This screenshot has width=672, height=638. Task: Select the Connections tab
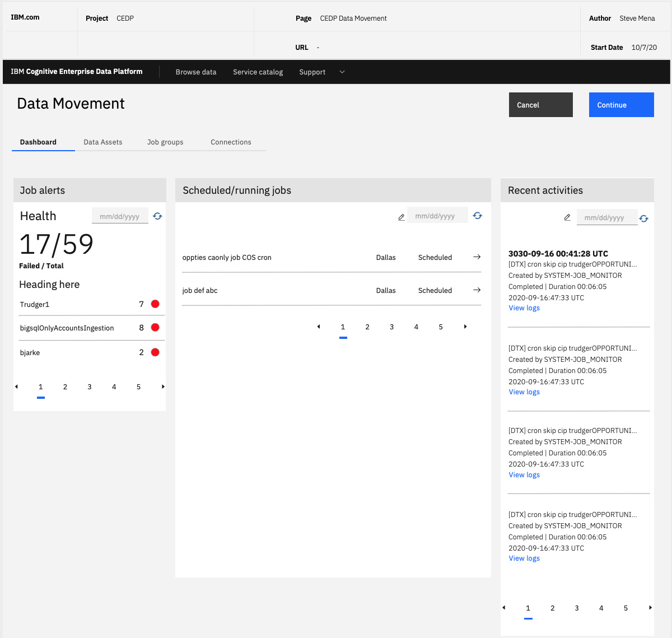point(231,142)
